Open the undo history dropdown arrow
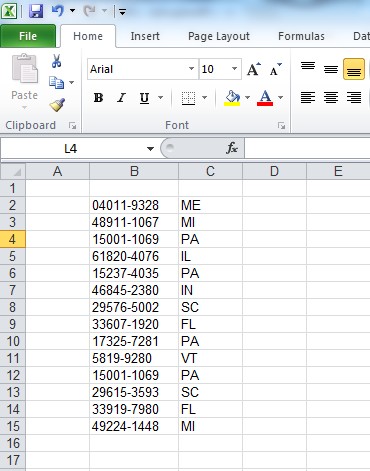The width and height of the screenshot is (370, 471). (x=72, y=11)
